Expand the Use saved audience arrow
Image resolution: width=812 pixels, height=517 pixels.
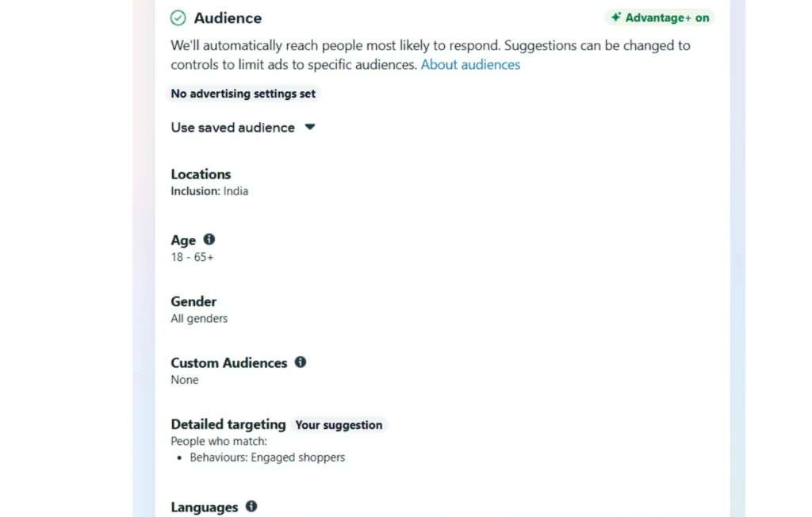click(310, 127)
